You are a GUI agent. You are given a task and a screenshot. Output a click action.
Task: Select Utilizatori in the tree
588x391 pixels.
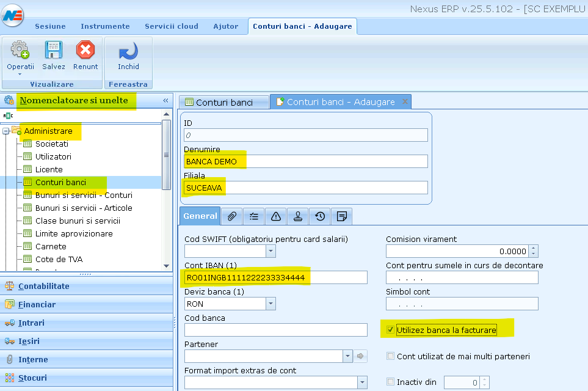point(53,156)
